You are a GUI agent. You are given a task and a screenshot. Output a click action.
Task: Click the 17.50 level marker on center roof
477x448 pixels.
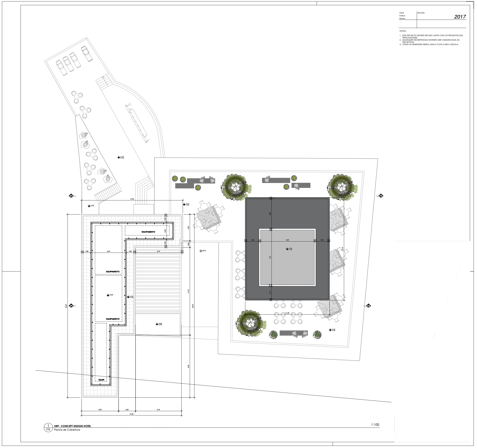pos(287,249)
